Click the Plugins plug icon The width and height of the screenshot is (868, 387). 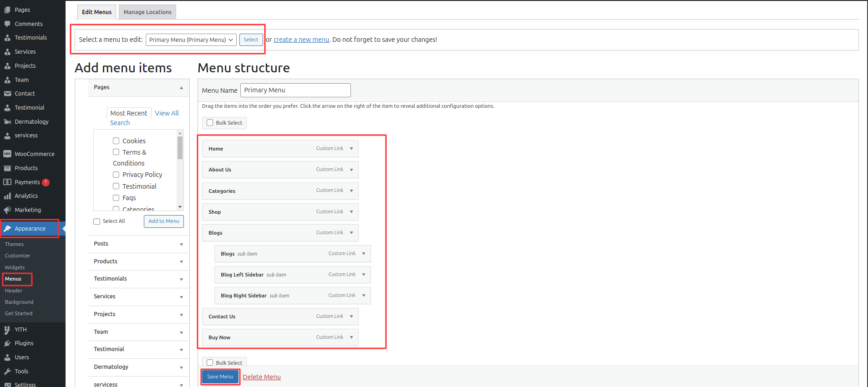click(7, 343)
